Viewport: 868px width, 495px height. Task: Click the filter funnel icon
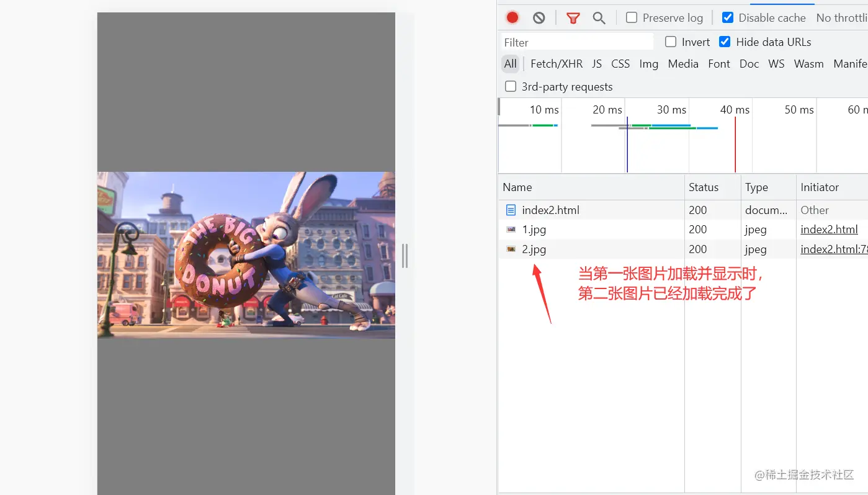click(572, 17)
